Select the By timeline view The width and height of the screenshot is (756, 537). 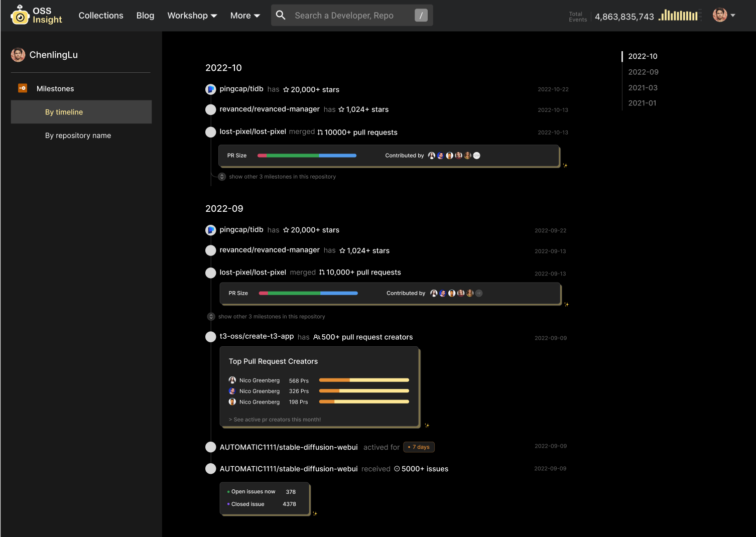tap(81, 112)
